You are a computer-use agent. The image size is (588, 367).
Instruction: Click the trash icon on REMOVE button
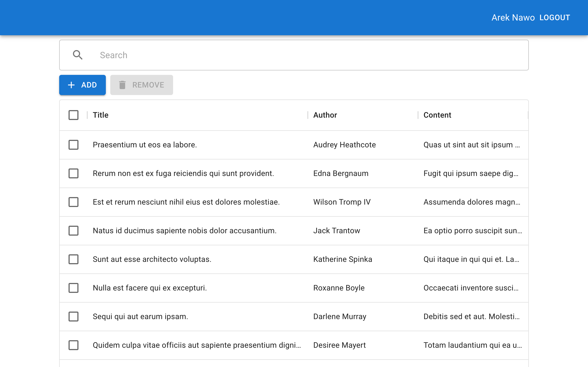pyautogui.click(x=122, y=85)
